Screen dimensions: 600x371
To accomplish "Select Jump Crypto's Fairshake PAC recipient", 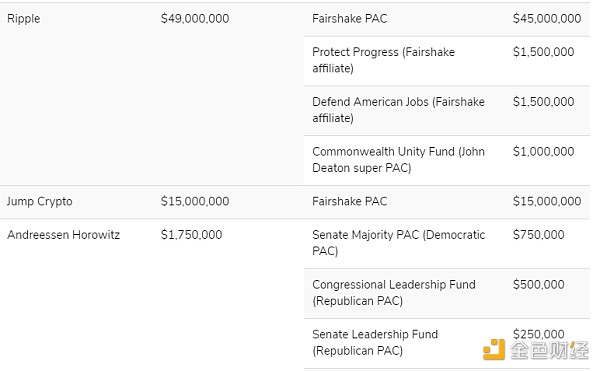I will tap(350, 201).
